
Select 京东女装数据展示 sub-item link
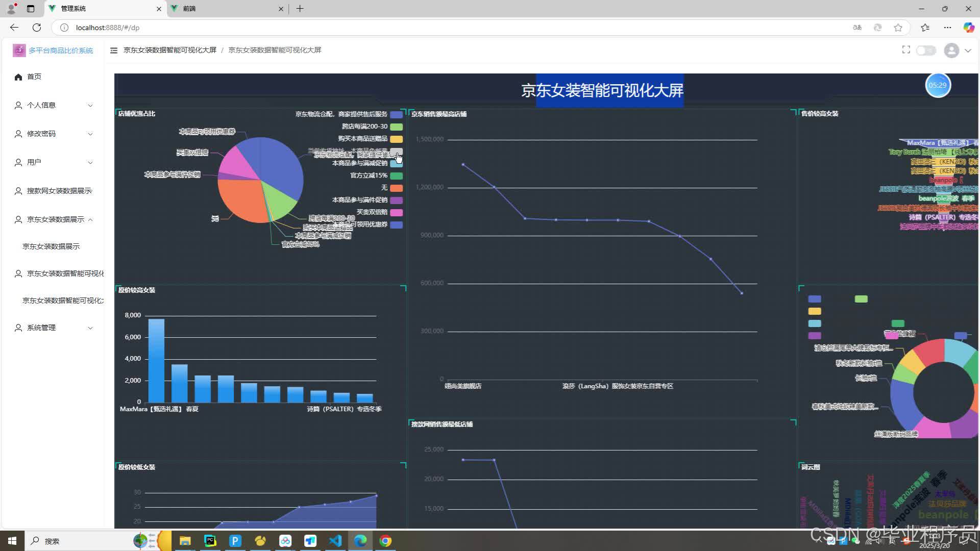pyautogui.click(x=51, y=246)
